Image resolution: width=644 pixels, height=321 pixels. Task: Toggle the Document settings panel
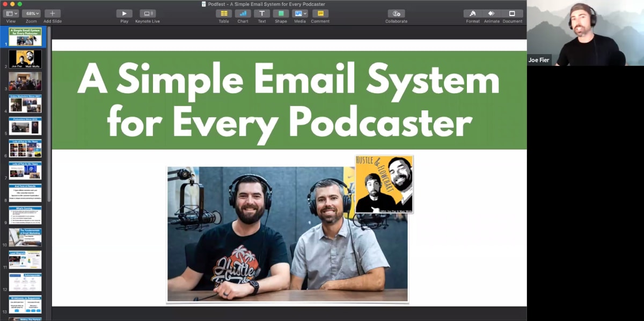512,14
